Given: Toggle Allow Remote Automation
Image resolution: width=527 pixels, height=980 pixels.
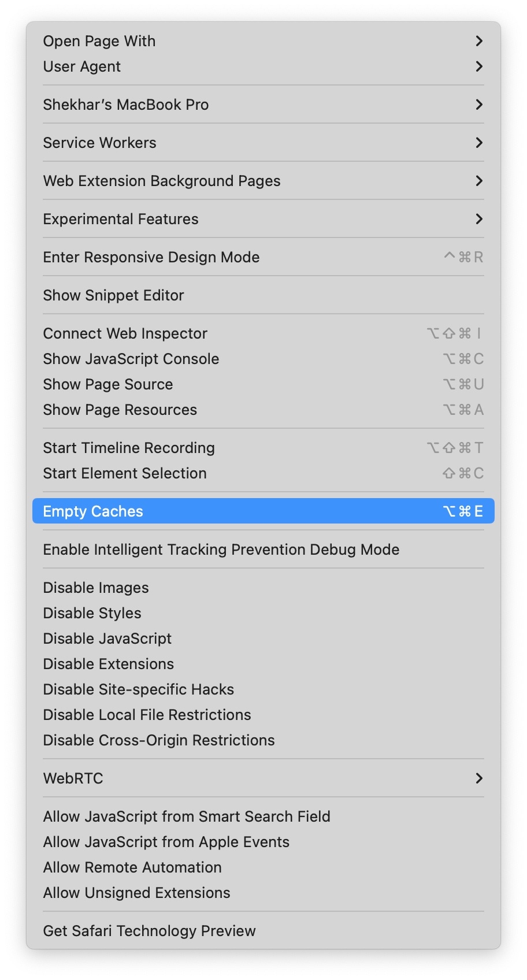Looking at the screenshot, I should coord(263,867).
